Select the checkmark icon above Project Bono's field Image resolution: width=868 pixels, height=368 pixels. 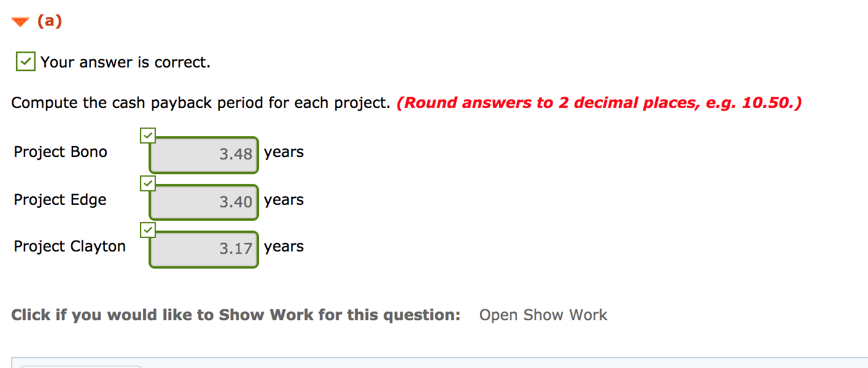coord(147,135)
